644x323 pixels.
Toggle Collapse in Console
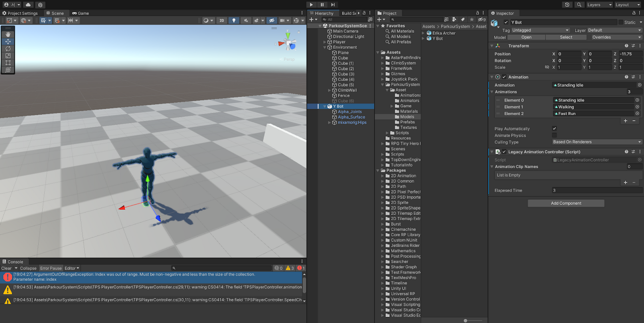28,268
